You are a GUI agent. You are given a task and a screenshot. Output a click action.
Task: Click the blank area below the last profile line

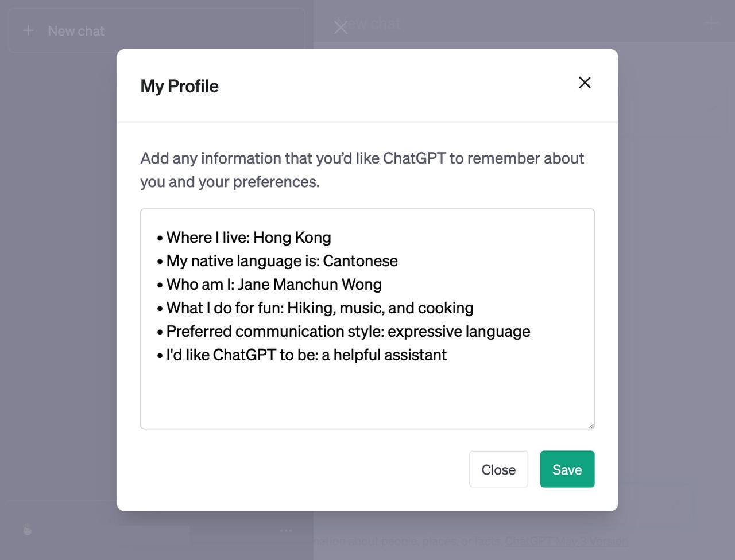click(x=367, y=396)
